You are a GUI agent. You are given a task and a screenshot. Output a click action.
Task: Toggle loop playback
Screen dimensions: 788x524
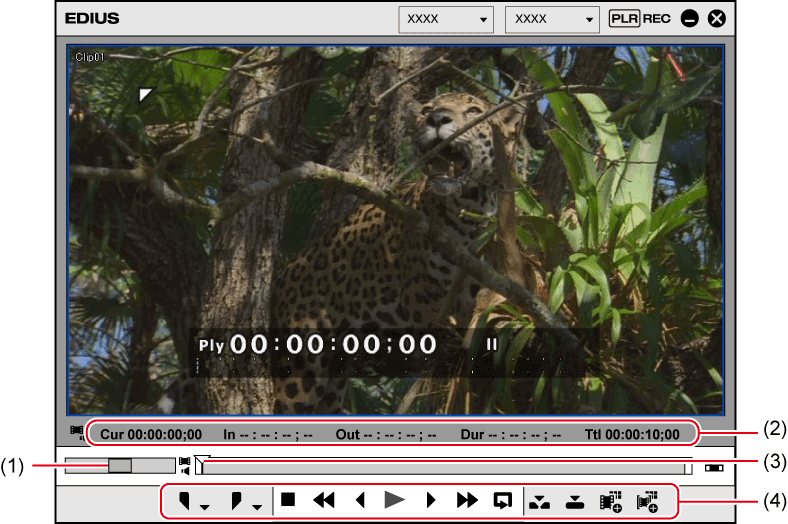point(502,500)
